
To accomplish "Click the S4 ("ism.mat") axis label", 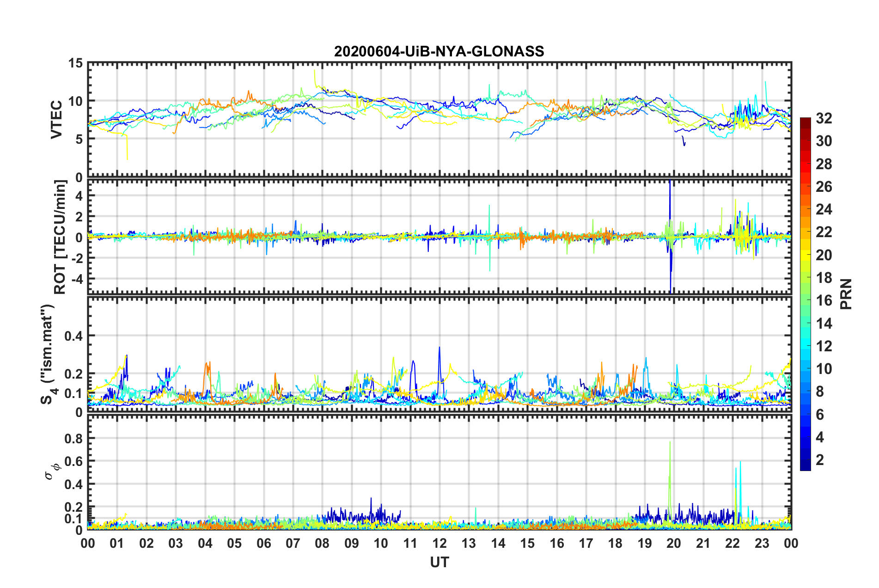I will 47,354.
